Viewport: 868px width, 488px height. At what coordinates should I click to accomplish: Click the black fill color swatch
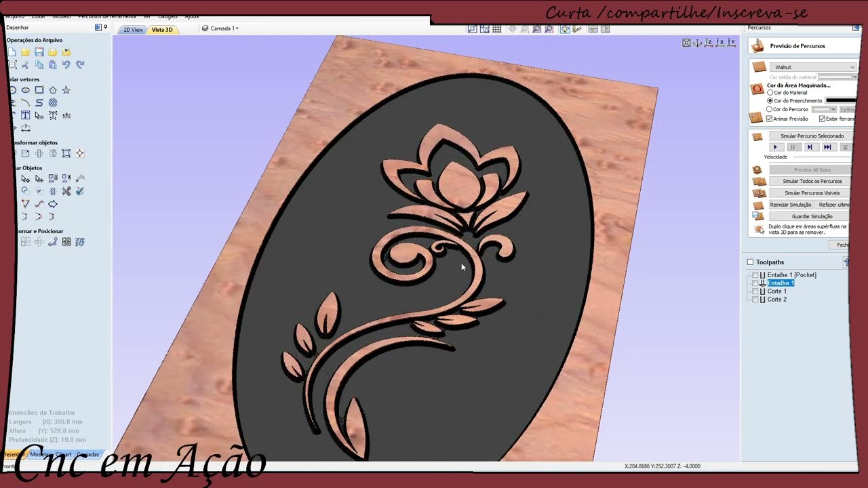[x=841, y=101]
